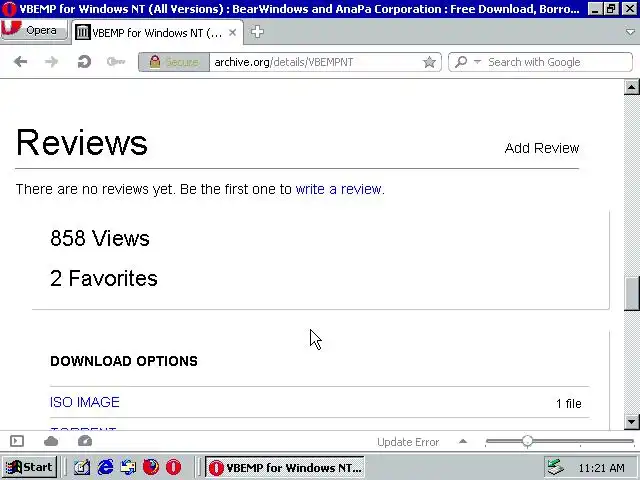Select VBEMP for Windows NT taskbar button
The image size is (640, 480).
tap(284, 467)
